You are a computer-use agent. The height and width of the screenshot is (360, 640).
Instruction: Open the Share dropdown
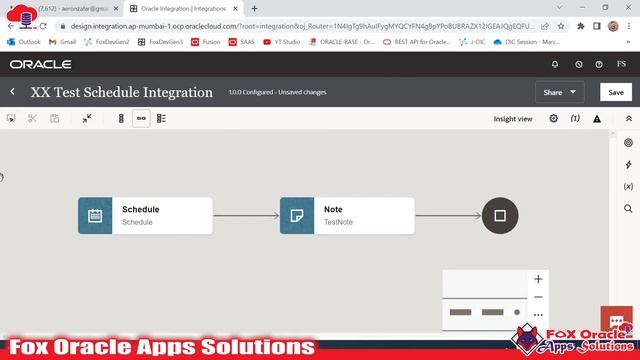pos(560,92)
